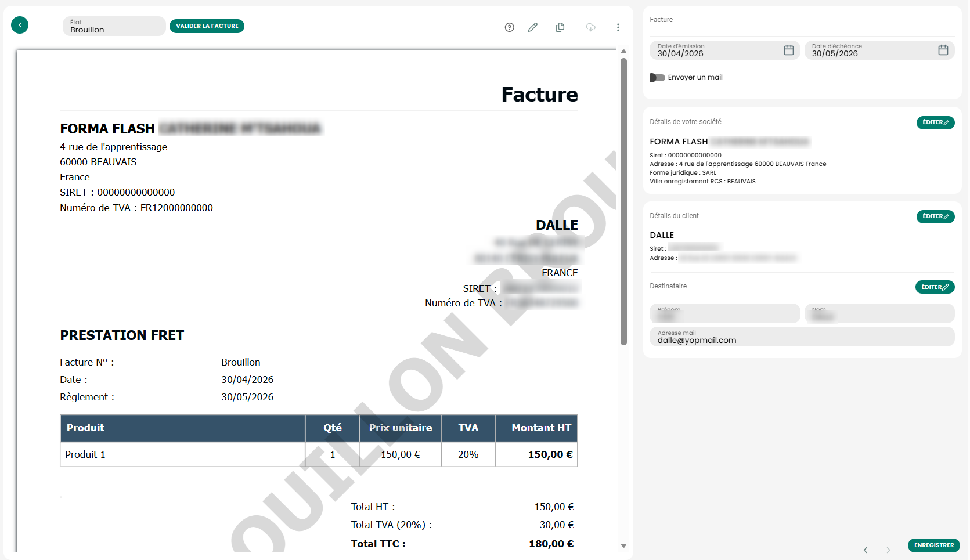The width and height of the screenshot is (970, 560).
Task: Click the Enregistrer button
Action: click(934, 545)
